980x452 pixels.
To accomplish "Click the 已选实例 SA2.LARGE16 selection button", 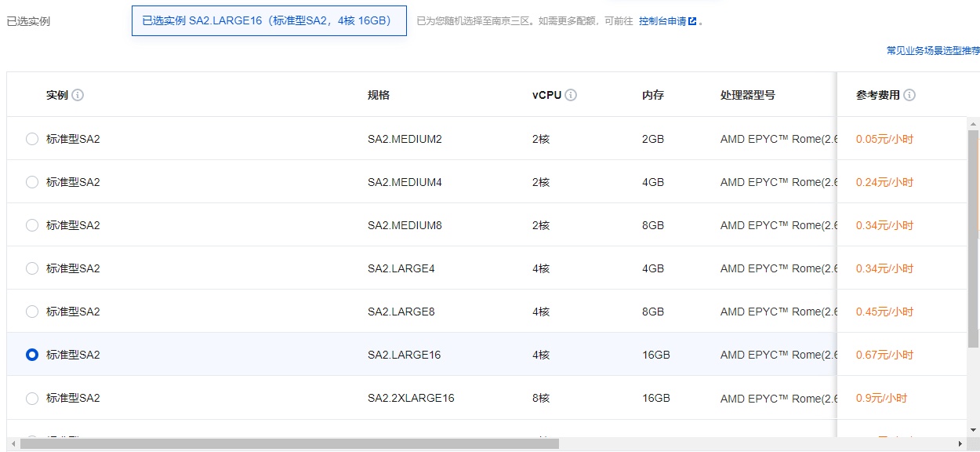I will click(x=269, y=20).
